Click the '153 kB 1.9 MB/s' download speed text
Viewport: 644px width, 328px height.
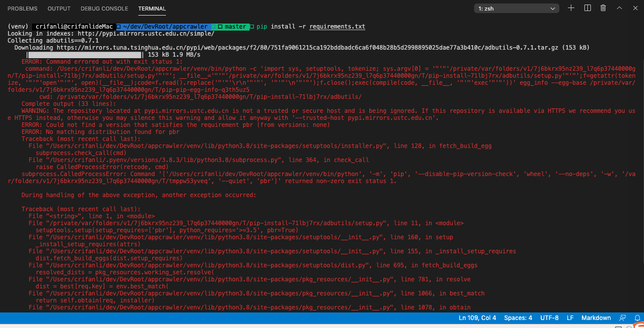pos(174,55)
